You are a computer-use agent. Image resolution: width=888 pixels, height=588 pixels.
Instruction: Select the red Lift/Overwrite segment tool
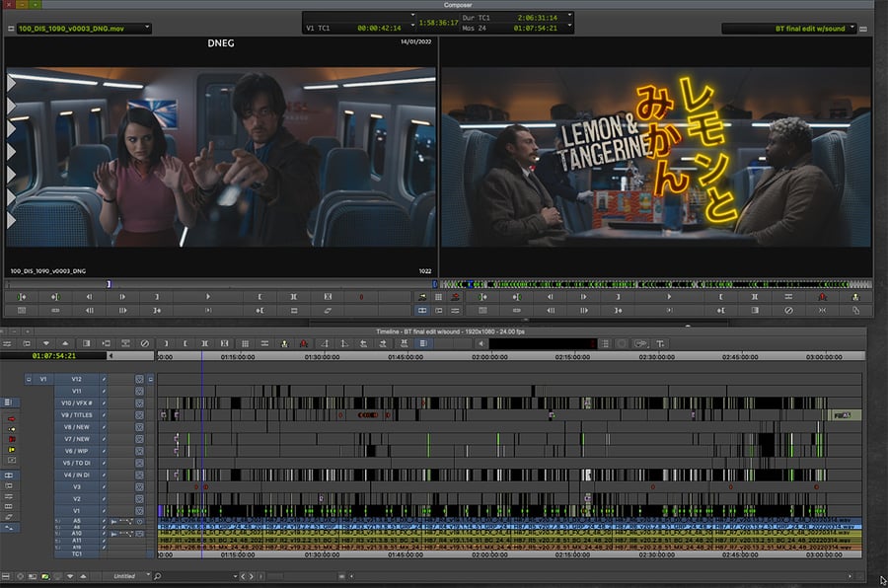pyautogui.click(x=11, y=419)
